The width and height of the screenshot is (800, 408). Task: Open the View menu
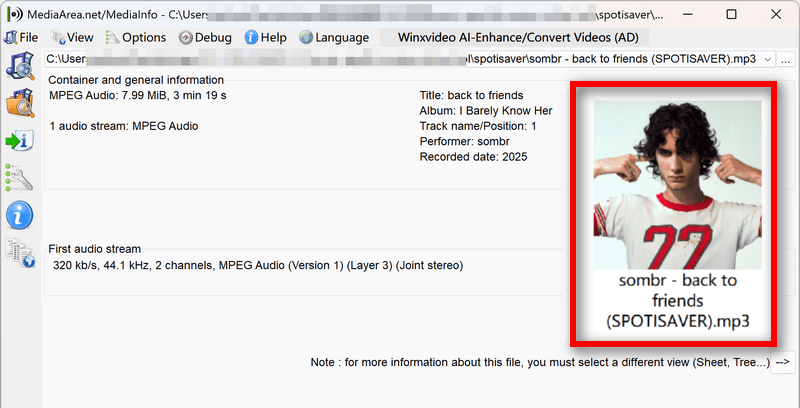pos(72,37)
